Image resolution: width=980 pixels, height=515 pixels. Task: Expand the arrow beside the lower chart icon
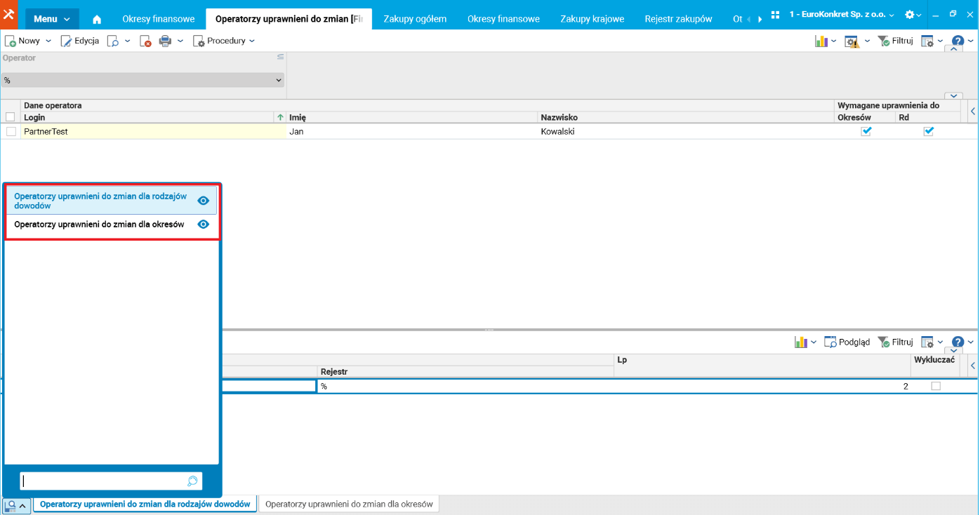[814, 342]
